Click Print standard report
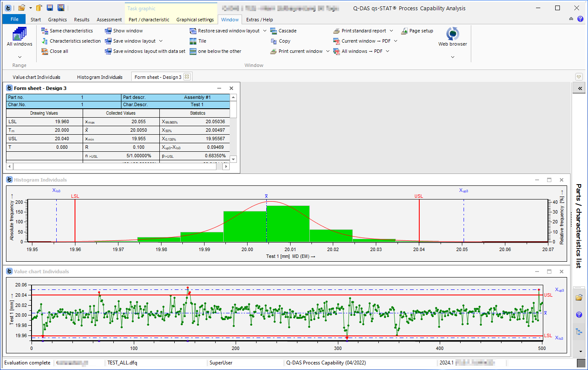 (x=360, y=31)
